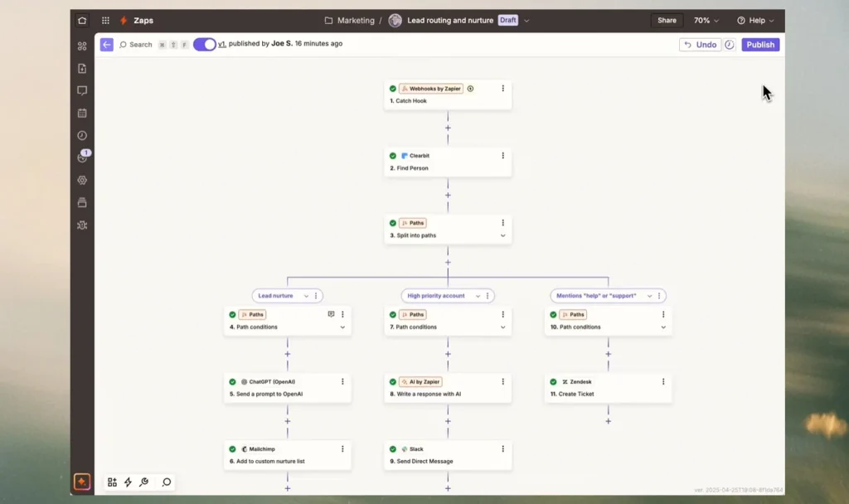Open the stacked layers icon in sidebar
The height and width of the screenshot is (504, 849).
tap(82, 202)
